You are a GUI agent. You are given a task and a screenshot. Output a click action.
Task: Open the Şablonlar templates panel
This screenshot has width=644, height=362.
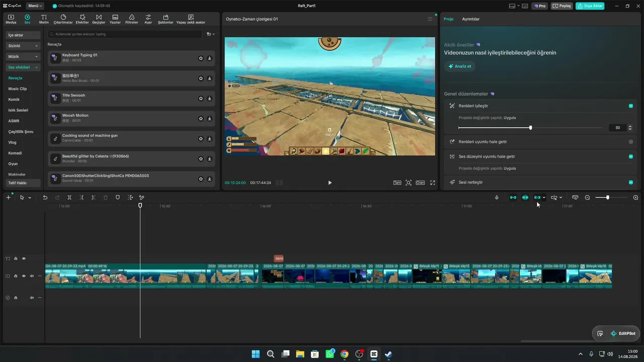click(x=166, y=19)
